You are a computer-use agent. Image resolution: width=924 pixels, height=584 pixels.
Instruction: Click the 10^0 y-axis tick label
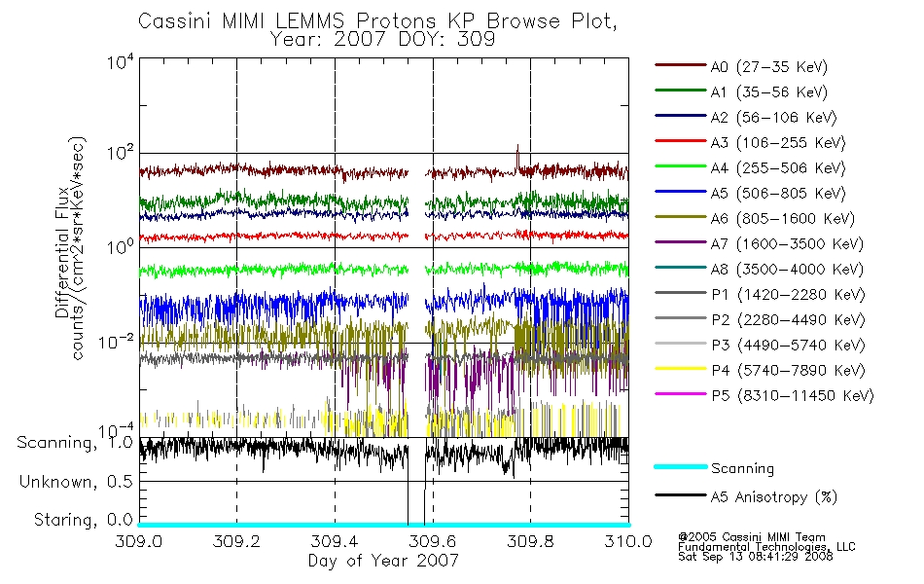click(x=120, y=246)
